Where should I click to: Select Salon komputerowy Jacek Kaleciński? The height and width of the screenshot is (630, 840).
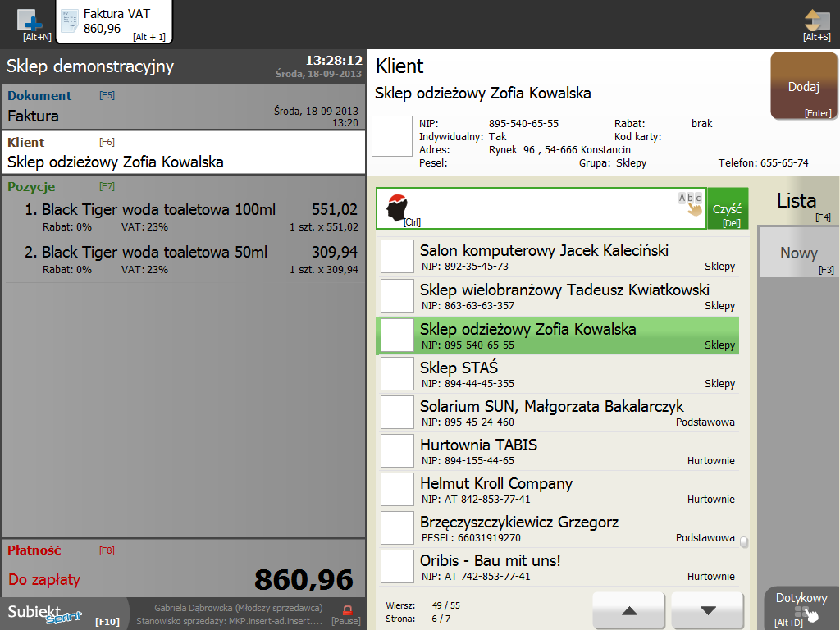[558, 257]
